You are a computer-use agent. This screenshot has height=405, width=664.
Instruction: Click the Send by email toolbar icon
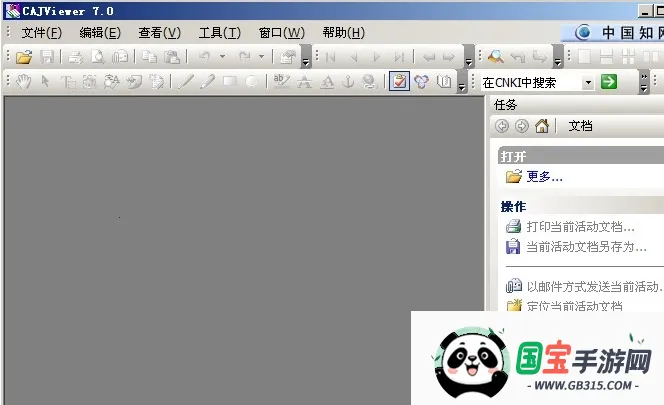(x=120, y=56)
